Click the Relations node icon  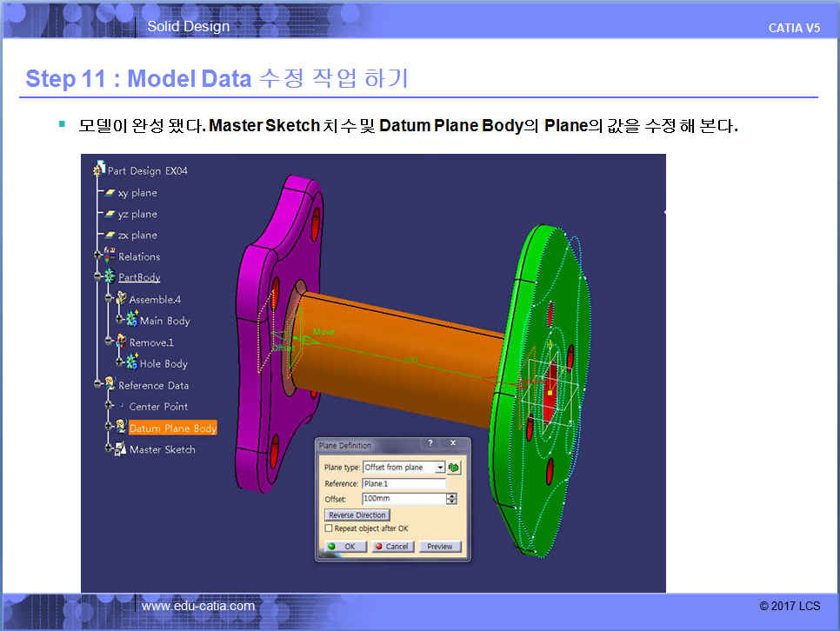point(110,256)
